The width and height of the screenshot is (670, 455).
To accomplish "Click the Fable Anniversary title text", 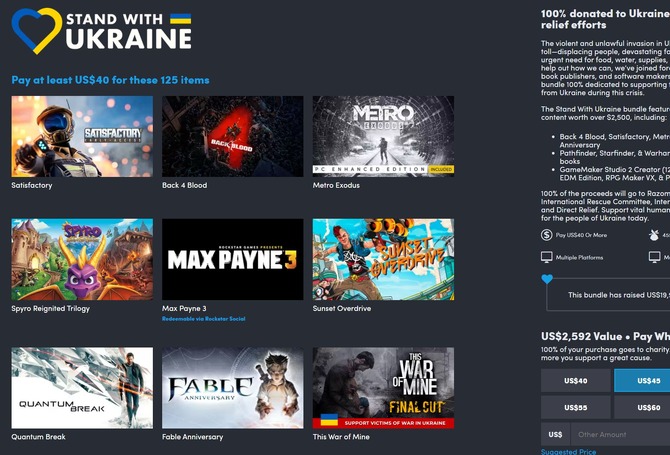I will [192, 437].
